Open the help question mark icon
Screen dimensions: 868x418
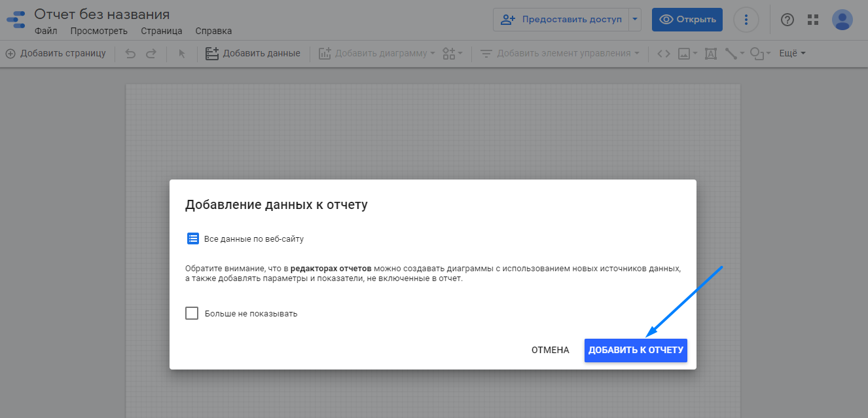point(787,20)
